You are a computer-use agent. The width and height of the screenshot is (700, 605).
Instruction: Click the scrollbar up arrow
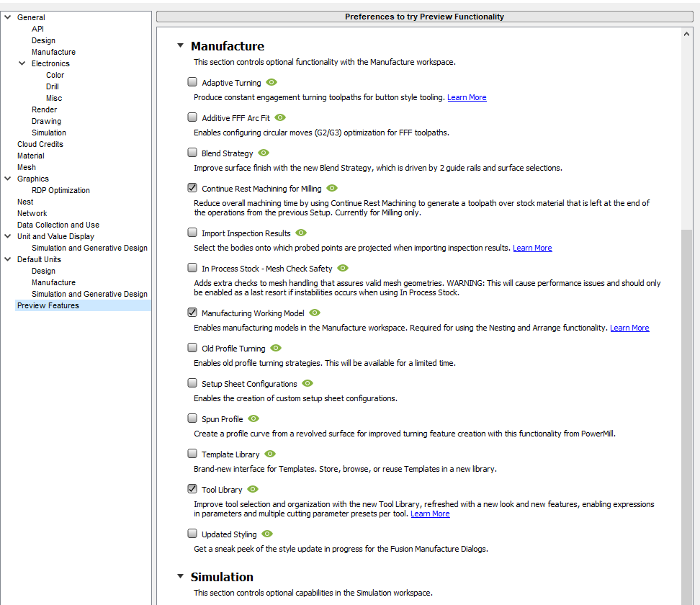[686, 34]
